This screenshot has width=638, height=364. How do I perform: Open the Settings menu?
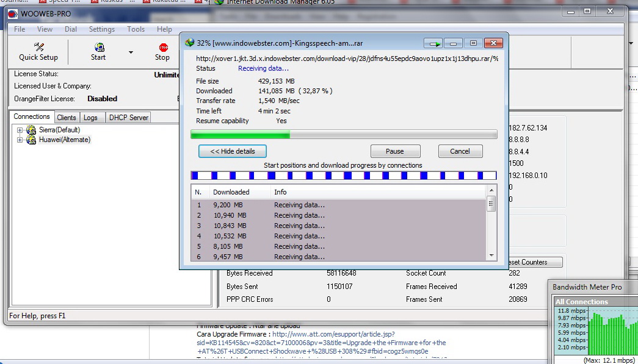(x=102, y=29)
